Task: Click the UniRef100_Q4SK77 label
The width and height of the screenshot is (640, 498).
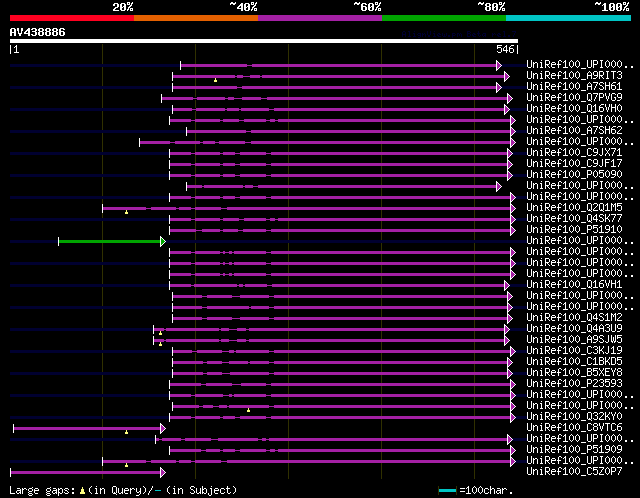Action: point(574,219)
